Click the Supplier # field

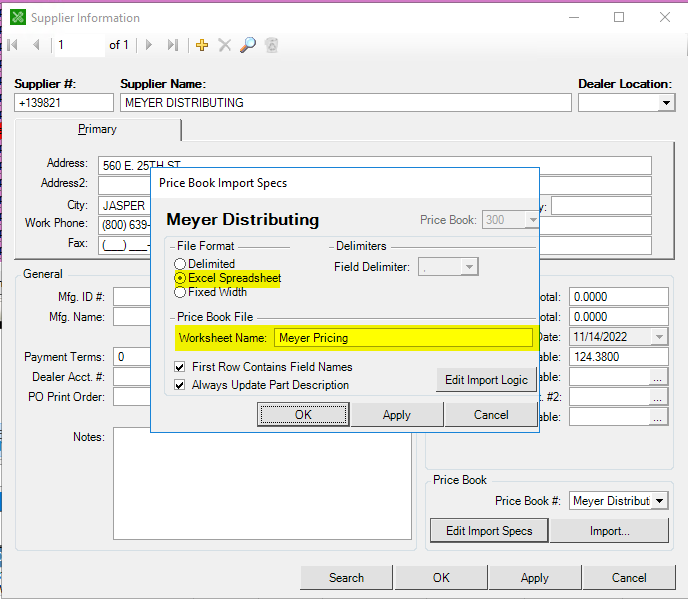[x=64, y=103]
